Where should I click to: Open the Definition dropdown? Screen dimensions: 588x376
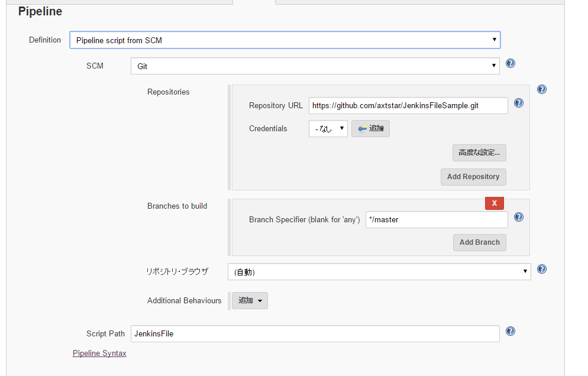click(285, 40)
